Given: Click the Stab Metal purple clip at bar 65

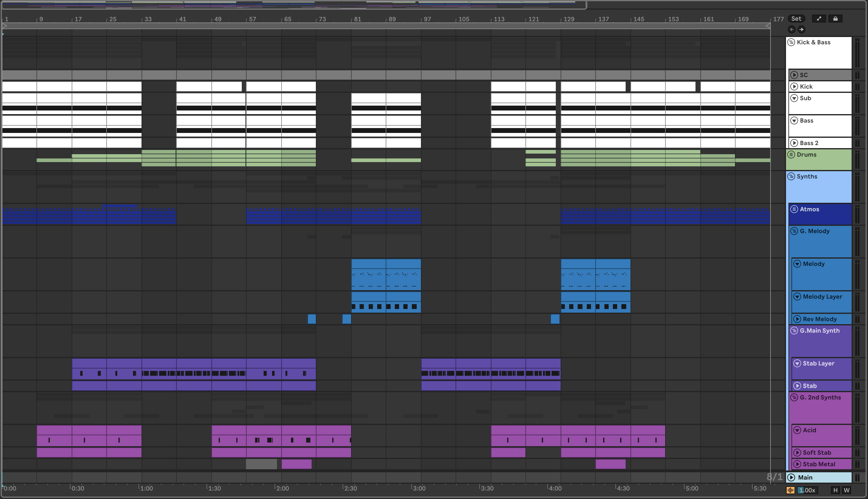Looking at the screenshot, I should pos(296,464).
